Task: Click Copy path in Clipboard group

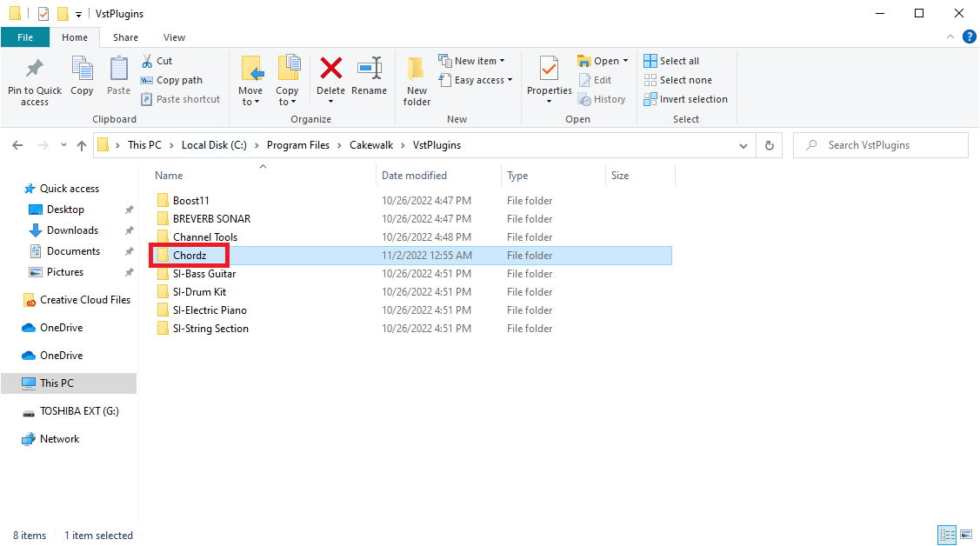Action: (x=172, y=80)
